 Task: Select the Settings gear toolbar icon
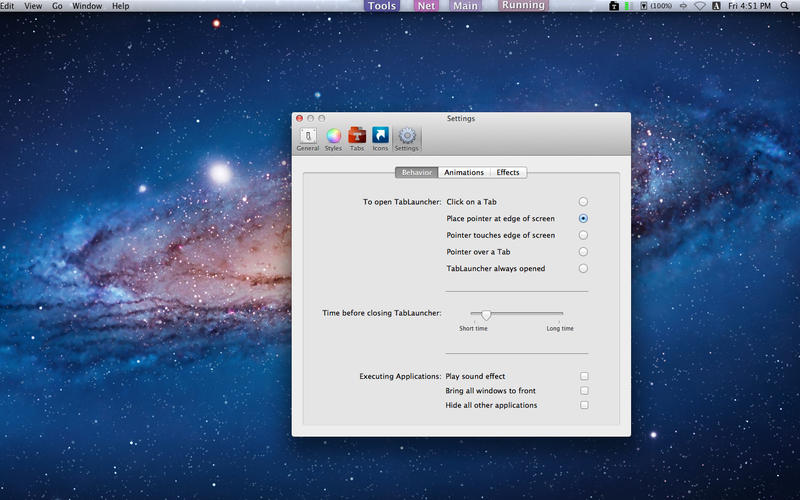coord(407,137)
